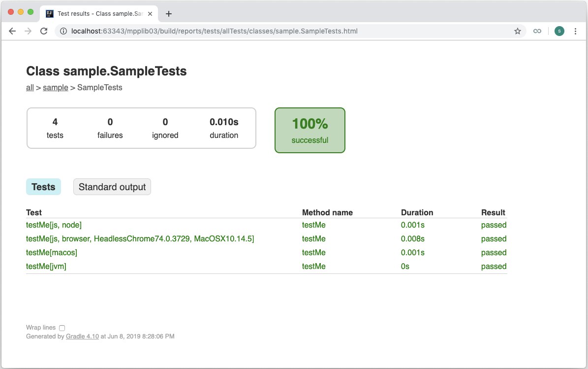This screenshot has height=369, width=588.
Task: Click the '4 tests' counter
Action: click(x=55, y=128)
